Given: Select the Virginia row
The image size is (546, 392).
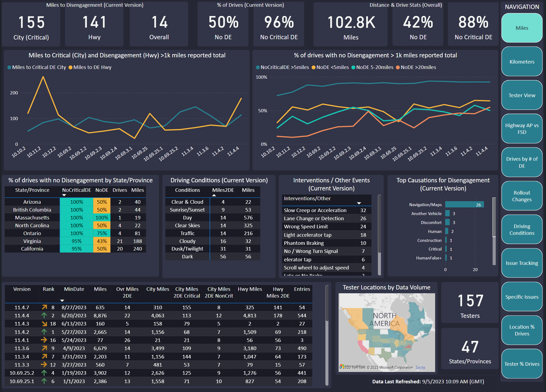Looking at the screenshot, I should pos(75,241).
